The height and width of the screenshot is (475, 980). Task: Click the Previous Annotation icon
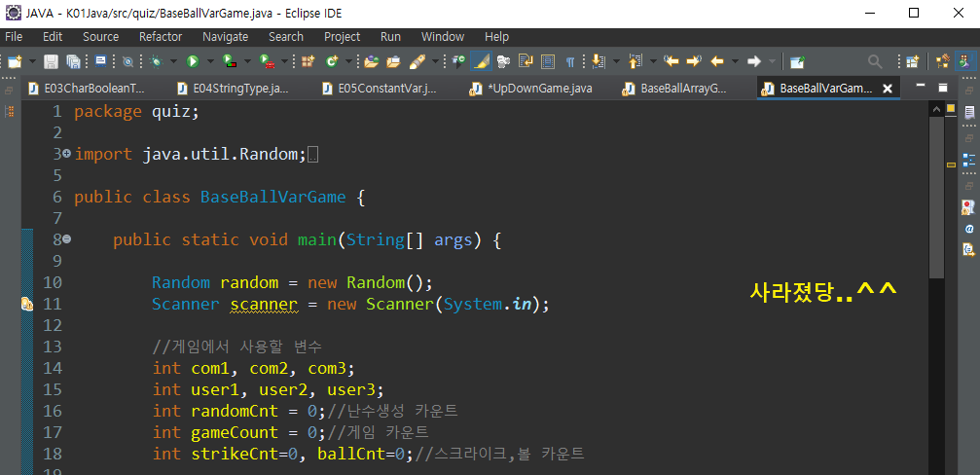pyautogui.click(x=635, y=61)
